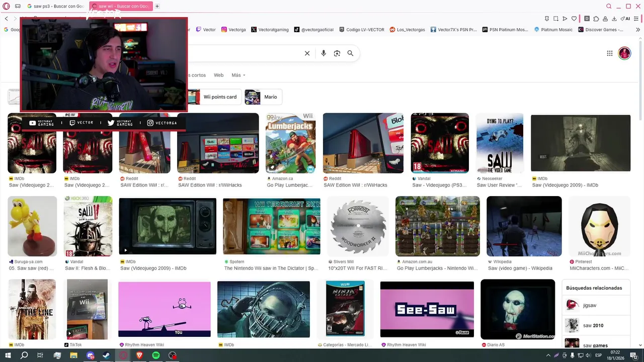Clear the Google search box text
Viewport: 644px width, 362px height.
307,53
